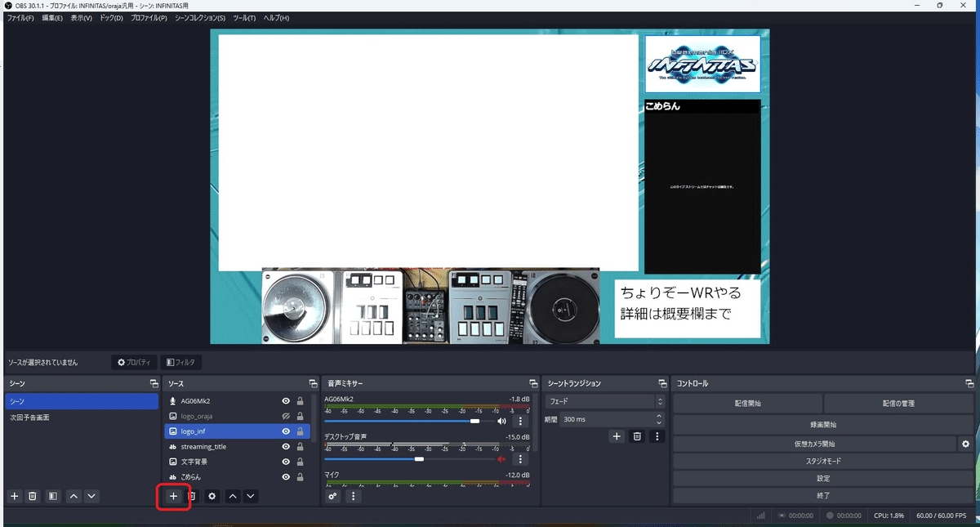The width and height of the screenshot is (980, 527).
Task: Pop out the コントロール dock panel
Action: coord(969,383)
